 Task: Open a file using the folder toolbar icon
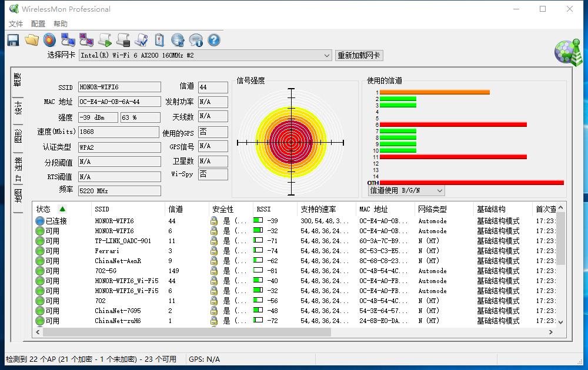31,39
